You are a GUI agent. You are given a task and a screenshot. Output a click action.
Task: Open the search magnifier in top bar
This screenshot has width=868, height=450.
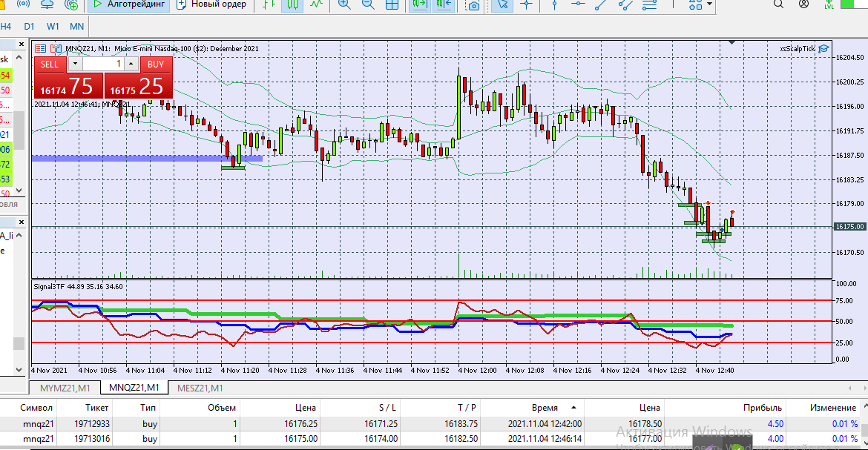coord(778,4)
